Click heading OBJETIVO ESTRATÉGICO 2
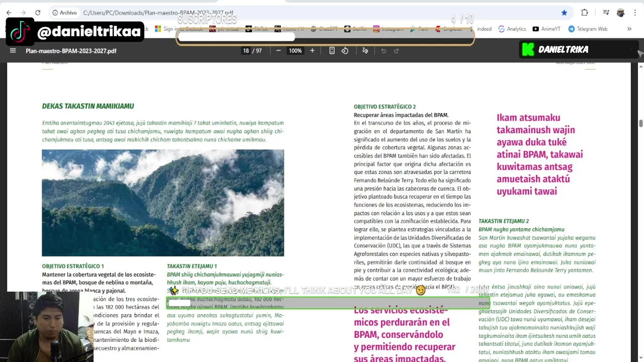 385,107
